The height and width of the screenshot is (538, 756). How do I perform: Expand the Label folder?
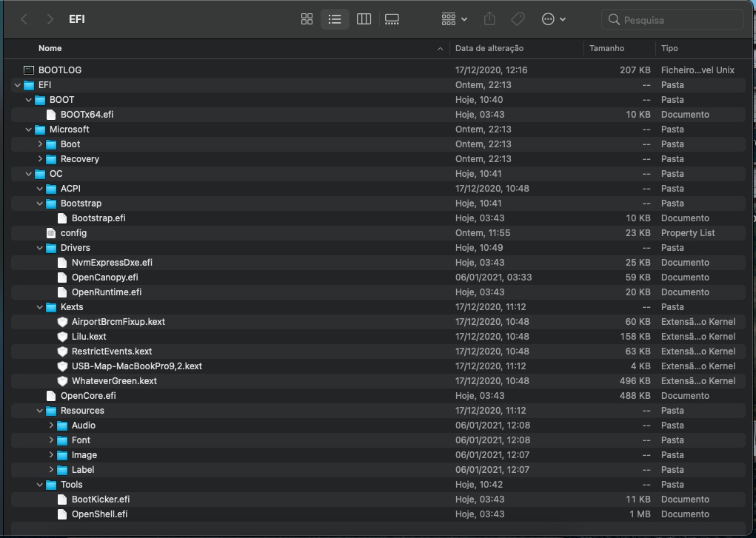(51, 469)
